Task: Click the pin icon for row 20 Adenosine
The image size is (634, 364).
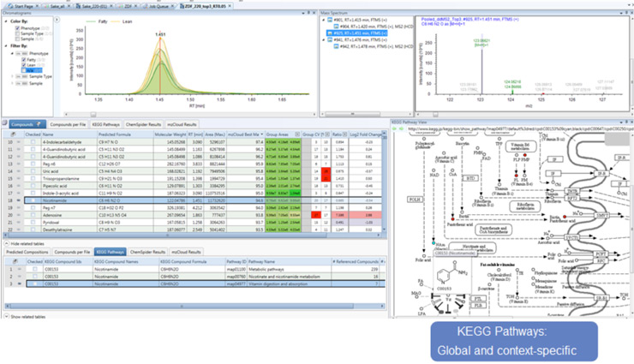Action: [19, 215]
